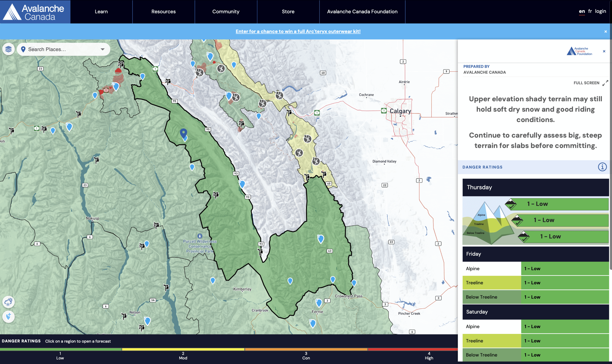
Task: Click the Avalanche Canada Foundation logo in panel
Action: 579,51
